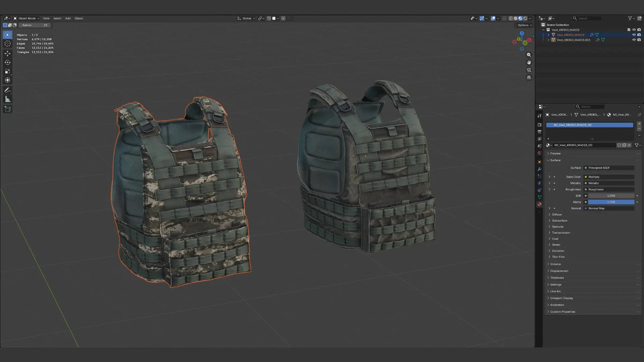
Task: Hide Vest_KROKO_M4018.001 with its eye icon
Action: click(x=633, y=40)
